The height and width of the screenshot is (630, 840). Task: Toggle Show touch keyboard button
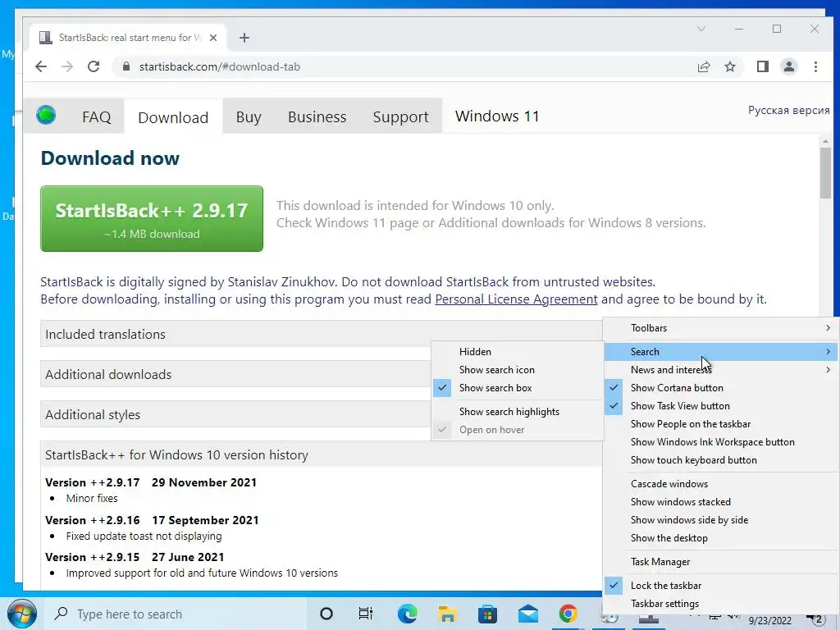point(720,460)
